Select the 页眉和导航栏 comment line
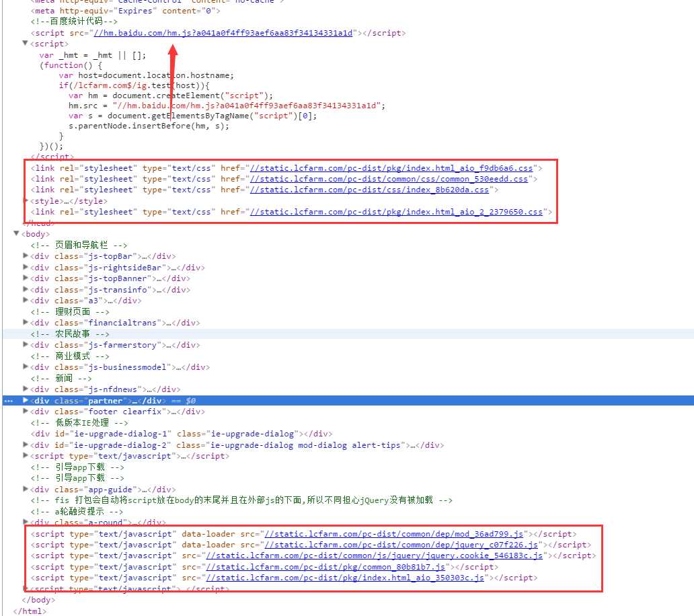This screenshot has height=616, width=694. coord(79,245)
